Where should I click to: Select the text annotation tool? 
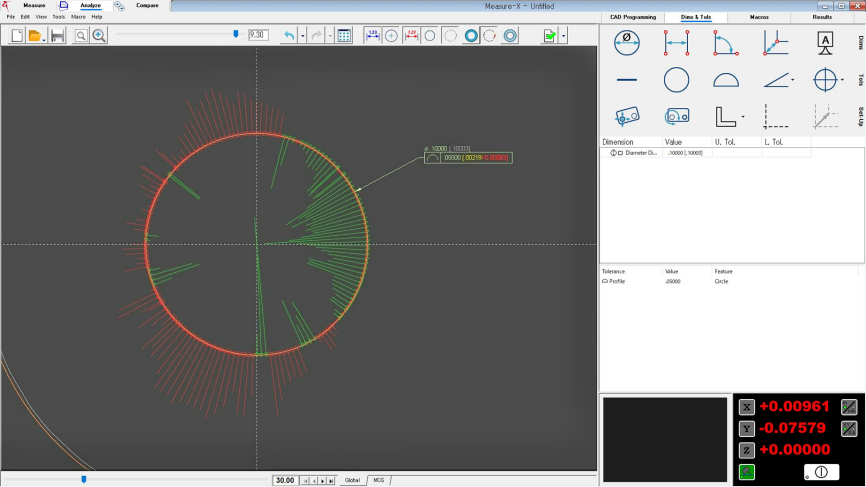825,43
